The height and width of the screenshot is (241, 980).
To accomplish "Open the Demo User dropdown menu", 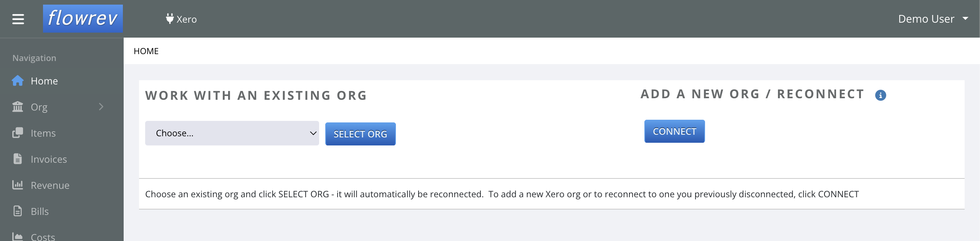I will pos(933,19).
